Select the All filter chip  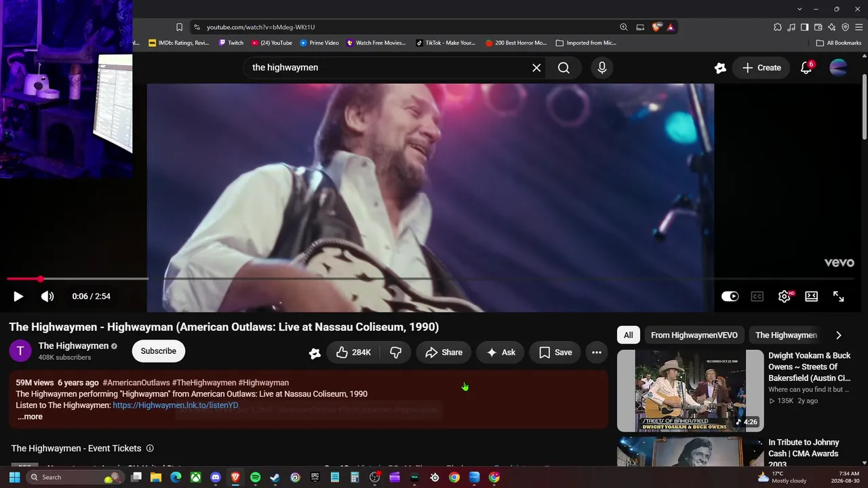[x=629, y=335]
